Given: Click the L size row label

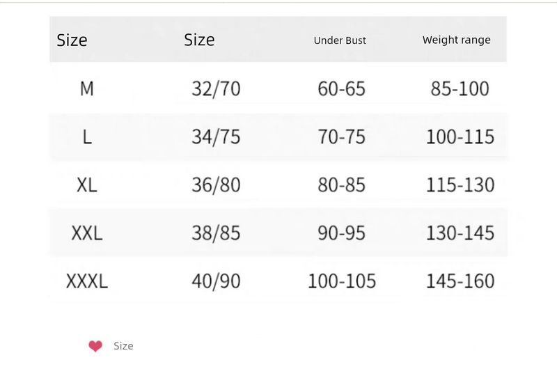Looking at the screenshot, I should 87,137.
